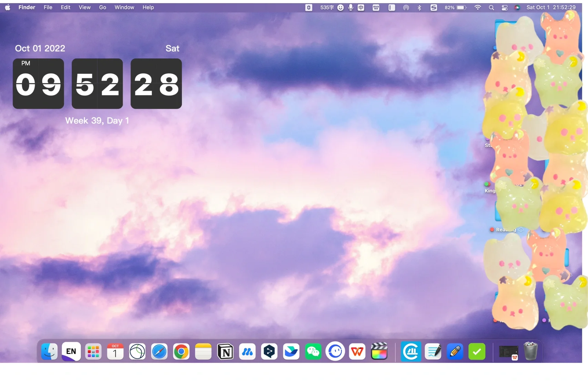Open the Wi-Fi menu dropdown

point(478,8)
